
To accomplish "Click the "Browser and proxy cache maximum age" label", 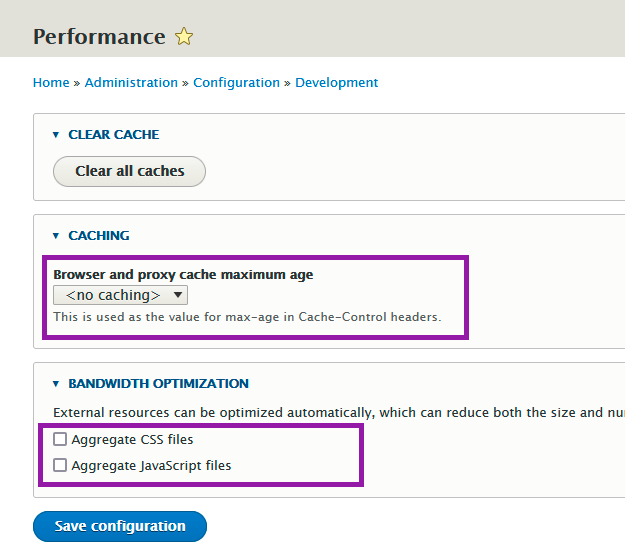I will pos(183,275).
